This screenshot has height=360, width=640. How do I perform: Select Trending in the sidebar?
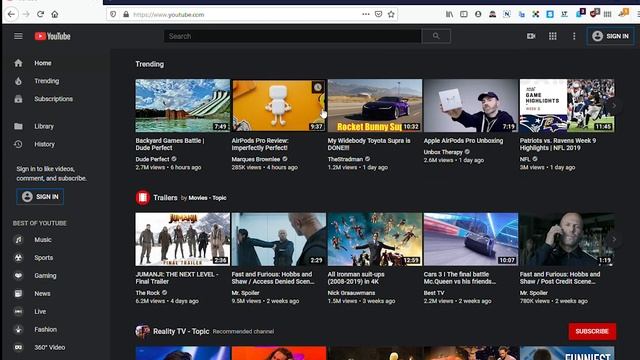pos(47,81)
